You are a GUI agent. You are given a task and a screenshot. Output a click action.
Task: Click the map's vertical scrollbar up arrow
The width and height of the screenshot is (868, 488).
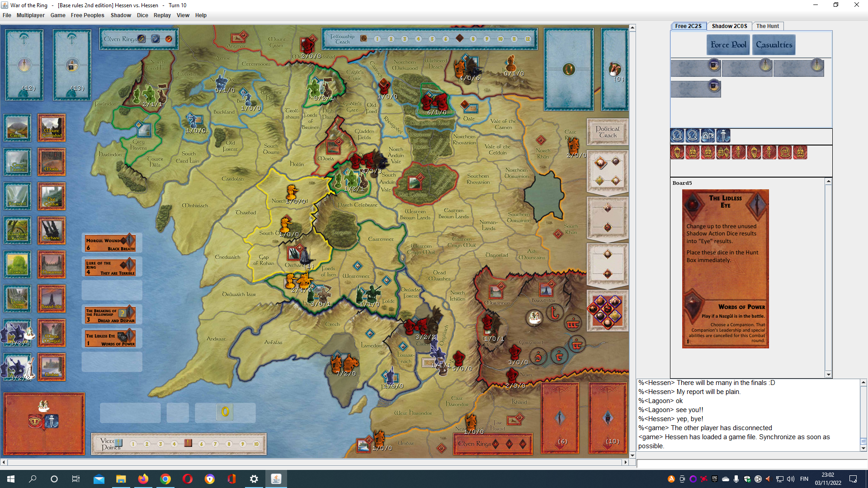point(632,28)
